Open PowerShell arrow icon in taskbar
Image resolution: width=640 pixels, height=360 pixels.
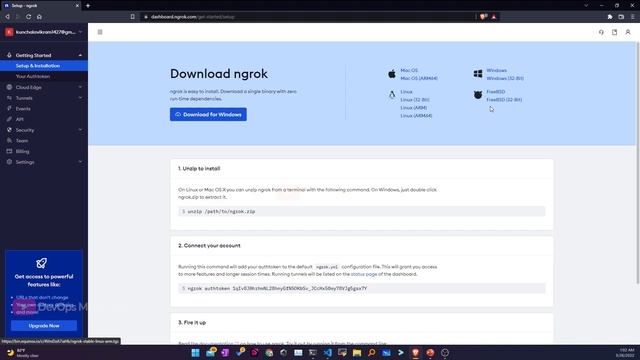401,353
